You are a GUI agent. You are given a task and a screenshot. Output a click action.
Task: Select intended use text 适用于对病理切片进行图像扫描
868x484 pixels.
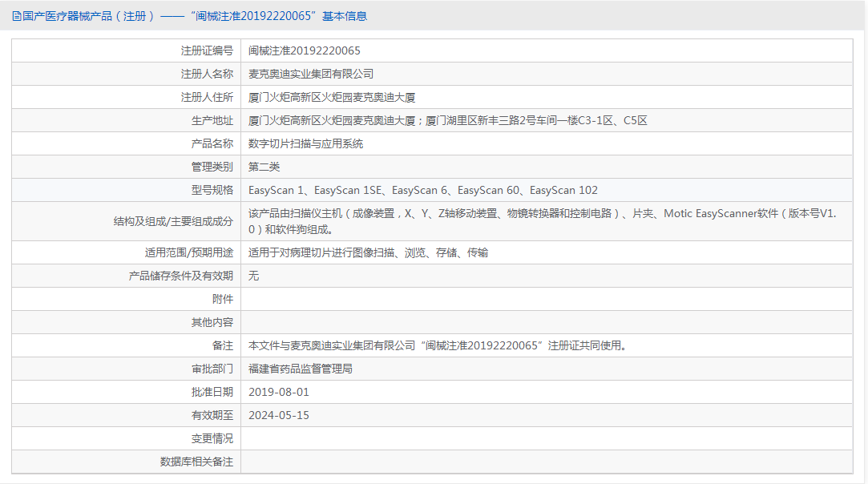(368, 253)
